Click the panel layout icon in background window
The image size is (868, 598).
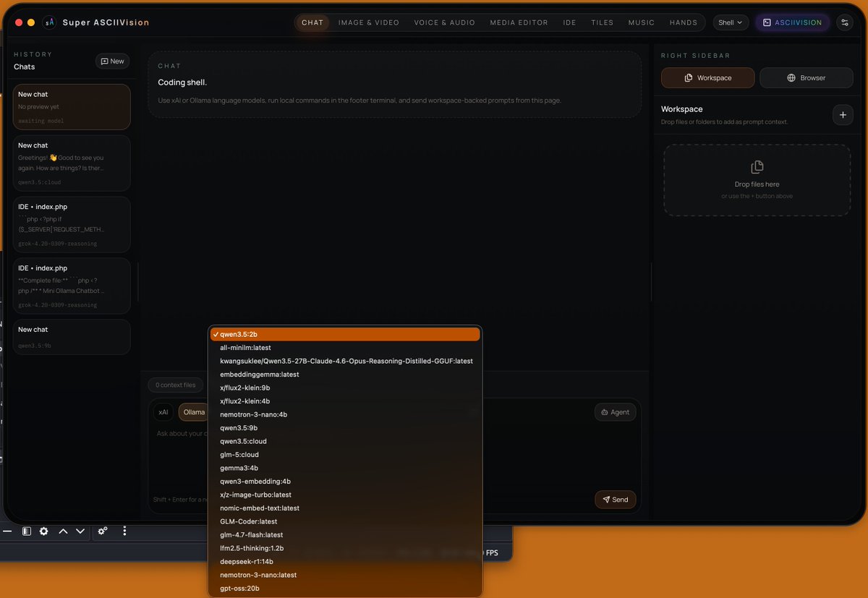26,531
